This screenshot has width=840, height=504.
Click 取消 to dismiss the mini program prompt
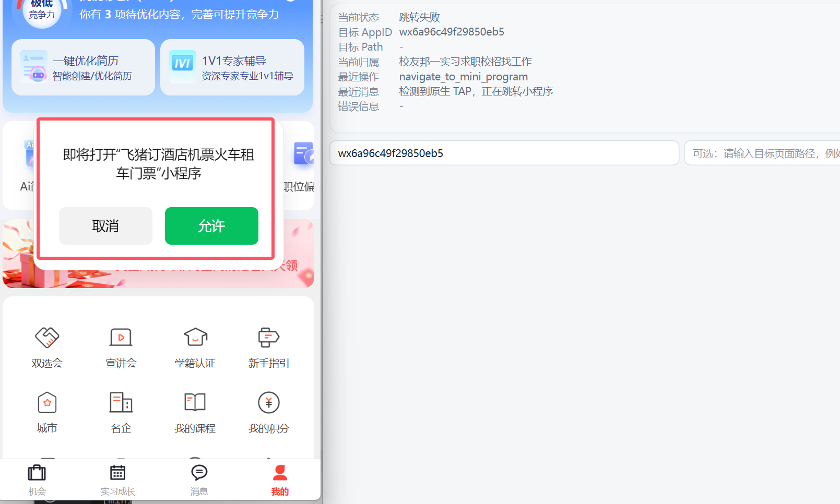[x=105, y=226]
